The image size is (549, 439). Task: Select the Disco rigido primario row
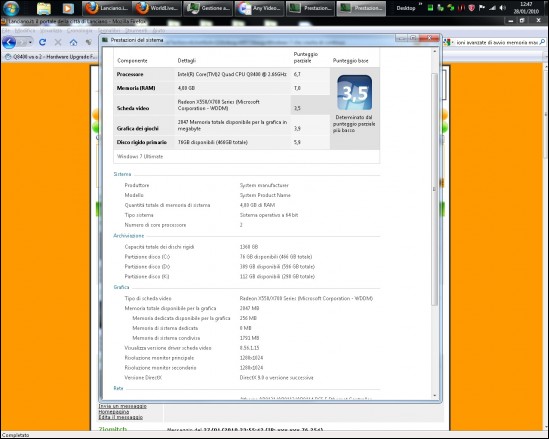222,142
